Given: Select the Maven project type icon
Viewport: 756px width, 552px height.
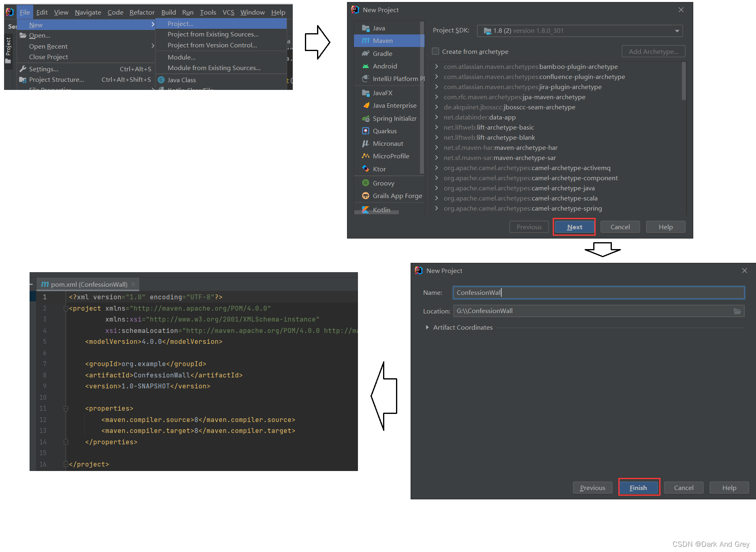Looking at the screenshot, I should pyautogui.click(x=366, y=41).
